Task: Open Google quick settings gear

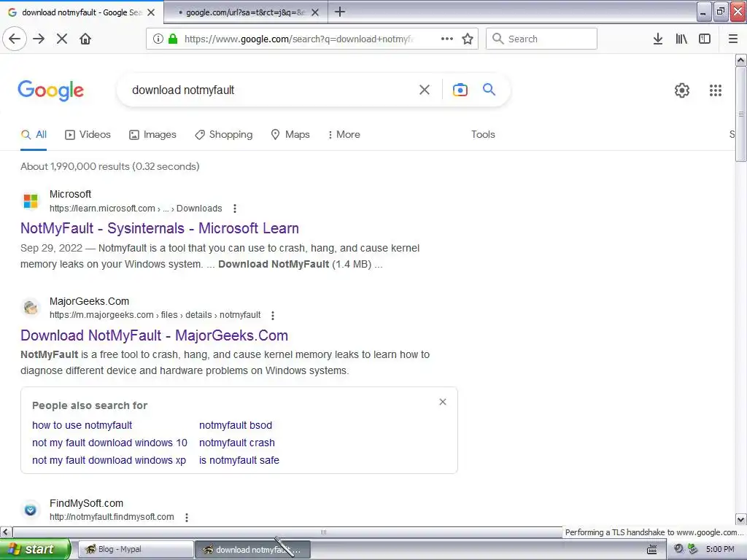Action: pyautogui.click(x=682, y=90)
